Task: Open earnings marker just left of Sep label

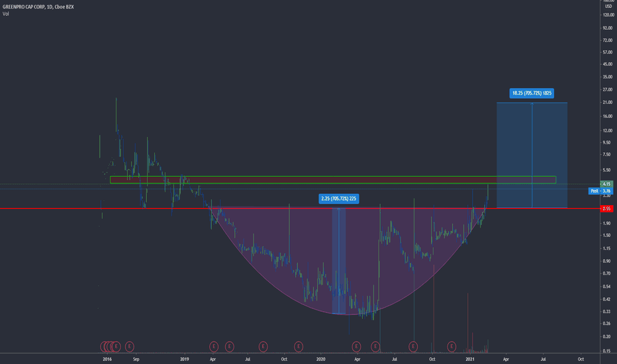Action: coord(130,347)
